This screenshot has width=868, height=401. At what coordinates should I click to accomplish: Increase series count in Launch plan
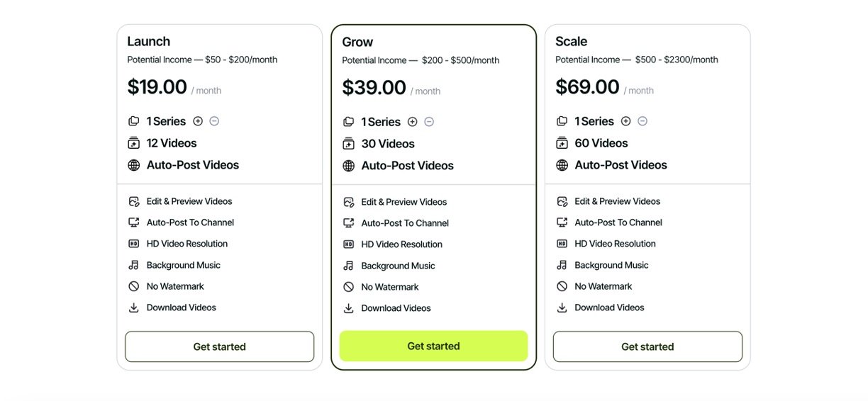[x=198, y=121]
